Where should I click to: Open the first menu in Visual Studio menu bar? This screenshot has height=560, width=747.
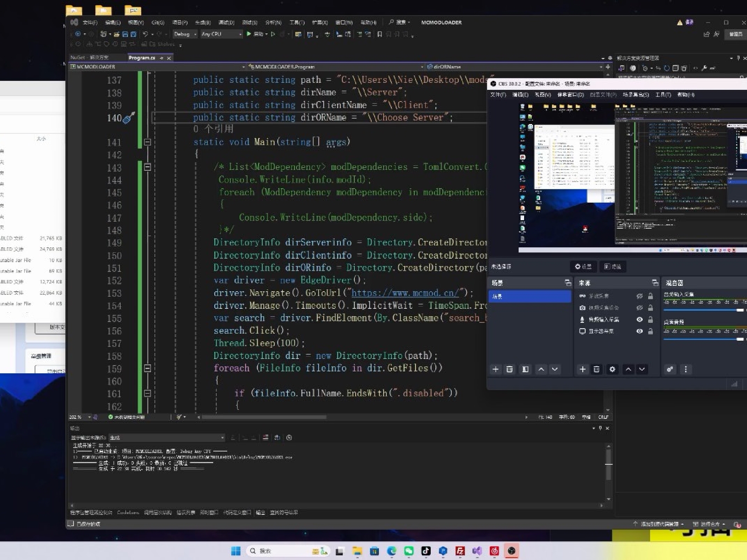(90, 23)
